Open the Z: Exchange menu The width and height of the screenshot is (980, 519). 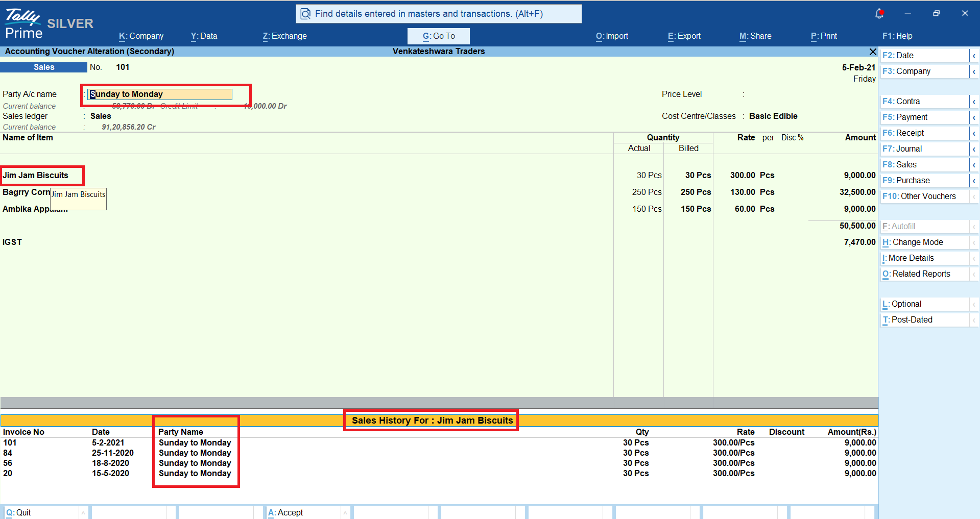pos(284,36)
